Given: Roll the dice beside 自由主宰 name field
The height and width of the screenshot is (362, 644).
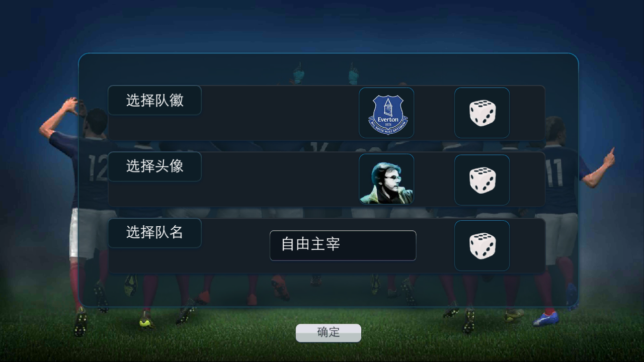Looking at the screenshot, I should (x=482, y=245).
